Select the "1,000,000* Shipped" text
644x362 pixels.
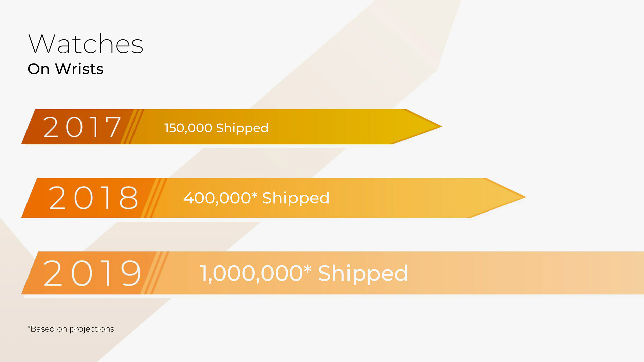click(304, 274)
